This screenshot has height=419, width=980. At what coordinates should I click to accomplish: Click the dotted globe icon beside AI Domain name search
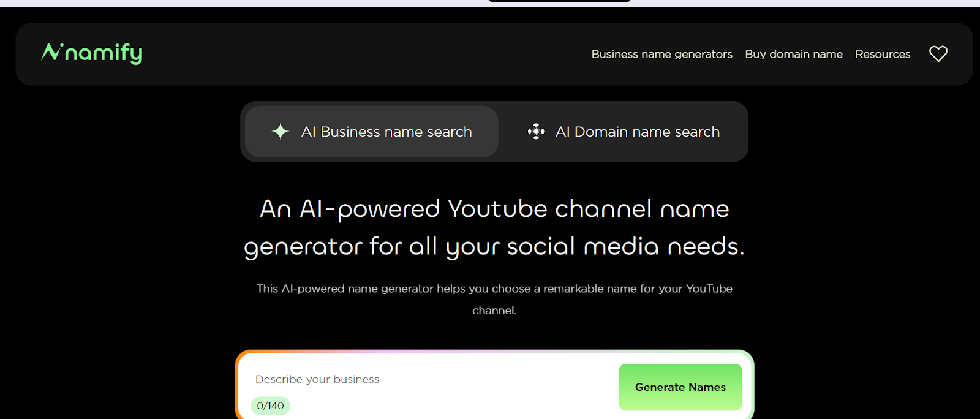coord(536,131)
